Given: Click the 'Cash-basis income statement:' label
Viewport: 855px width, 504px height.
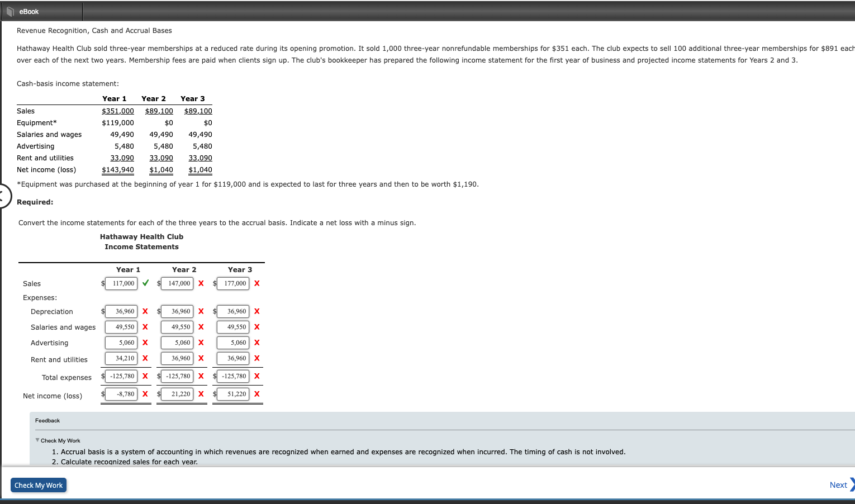Looking at the screenshot, I should (x=68, y=84).
